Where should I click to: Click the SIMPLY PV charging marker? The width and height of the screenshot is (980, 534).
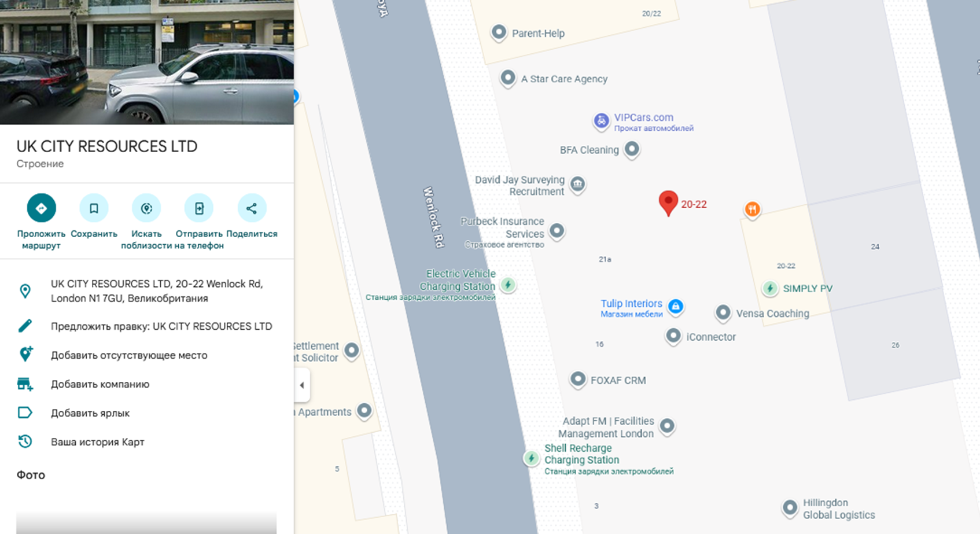point(770,288)
